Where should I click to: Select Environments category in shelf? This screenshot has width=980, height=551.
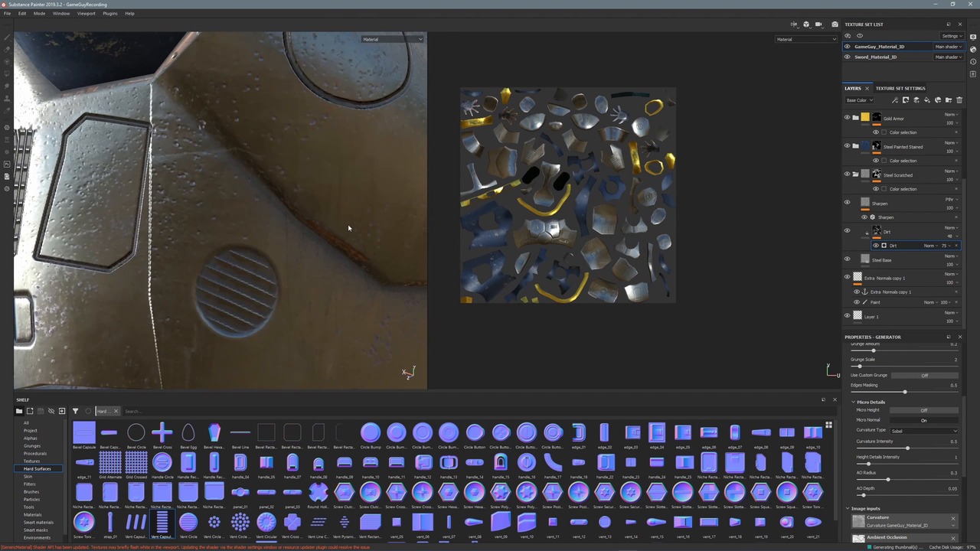tap(37, 537)
